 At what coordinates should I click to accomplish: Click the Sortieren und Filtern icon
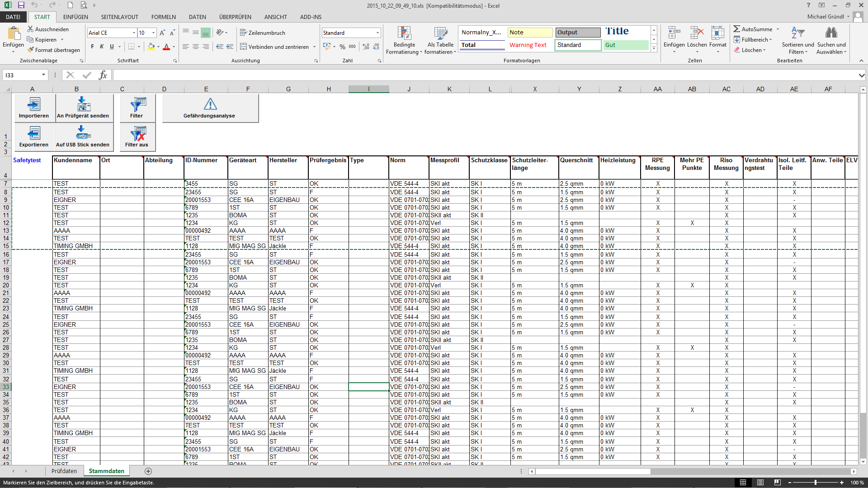click(797, 33)
